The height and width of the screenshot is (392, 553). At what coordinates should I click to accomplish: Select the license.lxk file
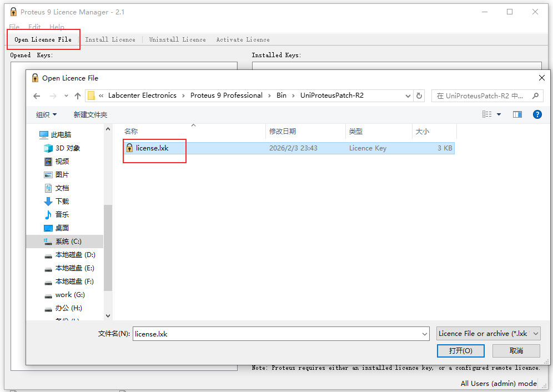(x=289, y=148)
